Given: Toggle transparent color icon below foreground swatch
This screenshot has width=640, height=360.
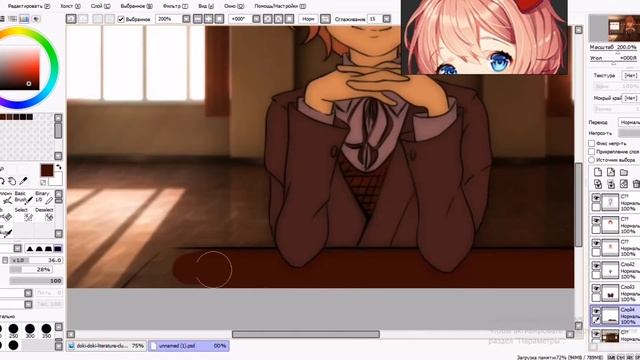Looking at the screenshot, I should [x=43, y=182].
